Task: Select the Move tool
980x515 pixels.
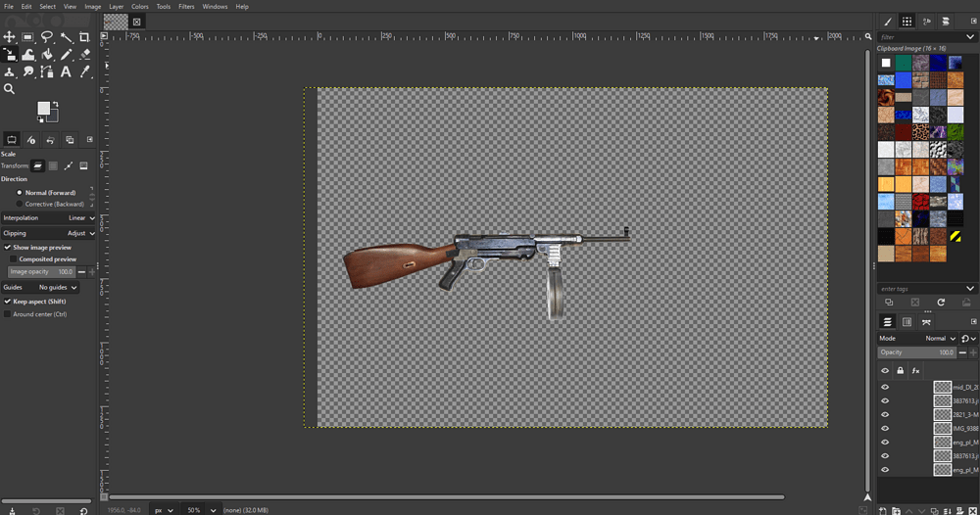Action: click(9, 37)
